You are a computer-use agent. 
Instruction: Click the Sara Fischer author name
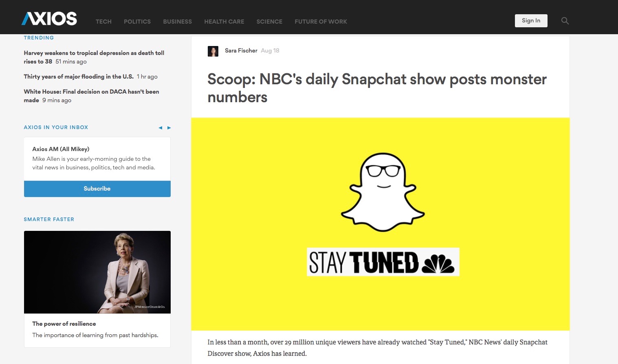tap(241, 50)
